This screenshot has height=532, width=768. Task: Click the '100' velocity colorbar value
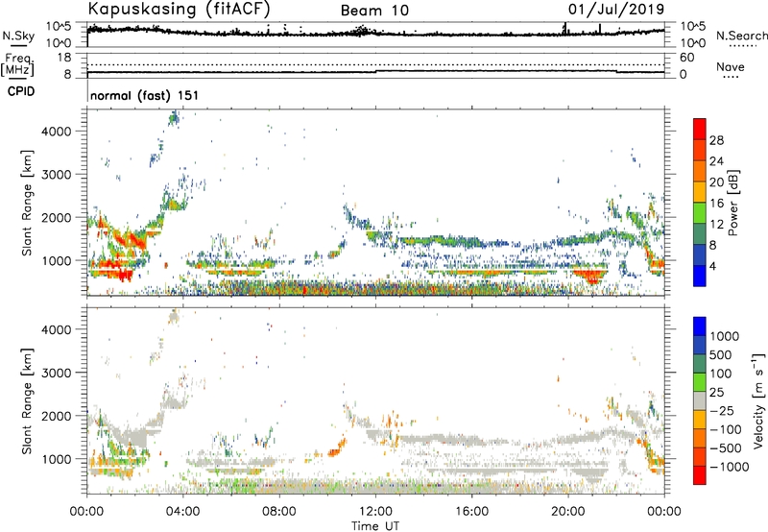coord(720,374)
